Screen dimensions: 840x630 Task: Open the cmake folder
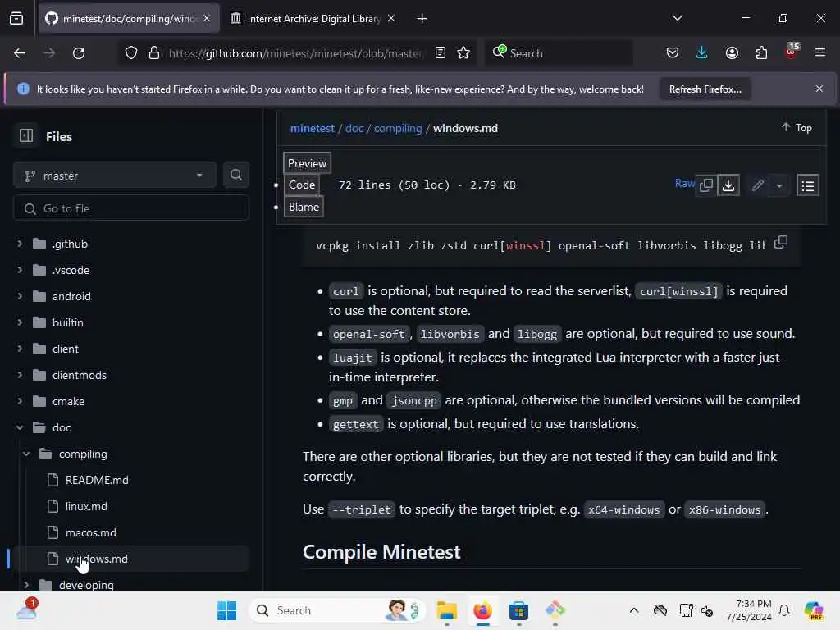coord(69,401)
